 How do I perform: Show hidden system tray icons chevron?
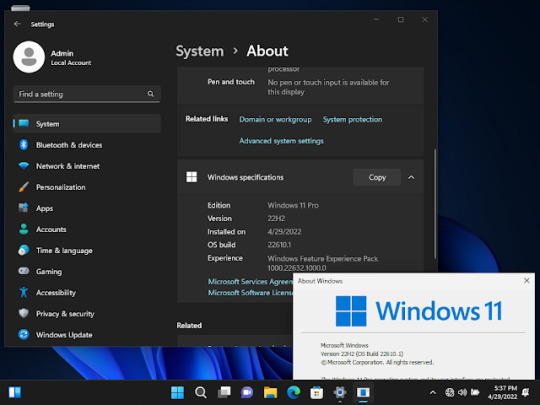pyautogui.click(x=433, y=392)
